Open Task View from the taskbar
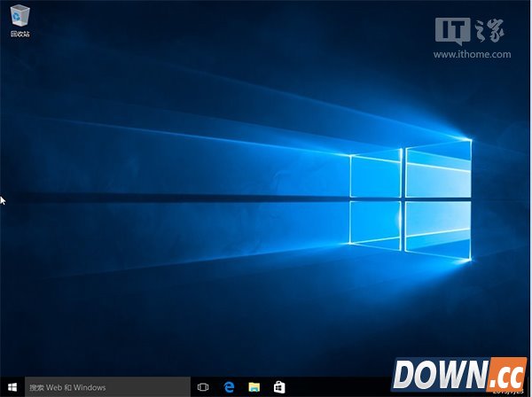532x397 pixels. point(203,387)
